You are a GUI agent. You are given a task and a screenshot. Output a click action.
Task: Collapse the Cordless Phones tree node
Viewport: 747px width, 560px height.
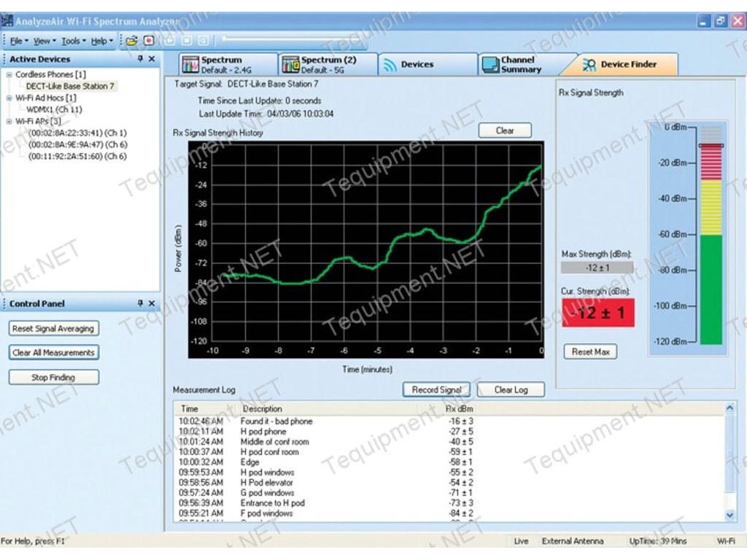coord(9,74)
